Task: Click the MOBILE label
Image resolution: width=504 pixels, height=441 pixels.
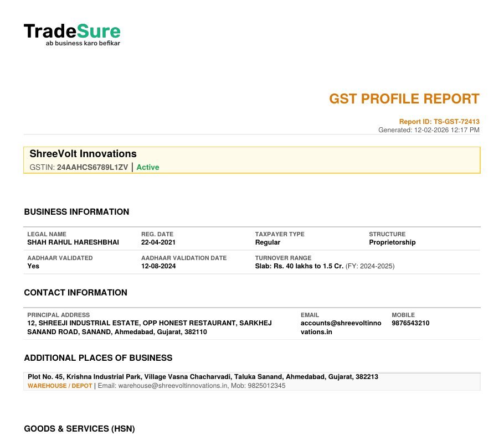Action: tap(403, 315)
